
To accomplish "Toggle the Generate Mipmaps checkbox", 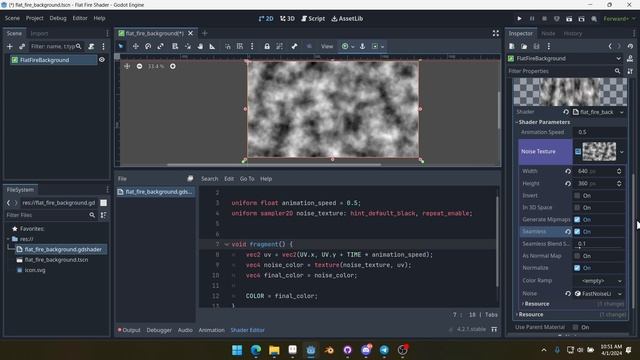I will pyautogui.click(x=577, y=220).
